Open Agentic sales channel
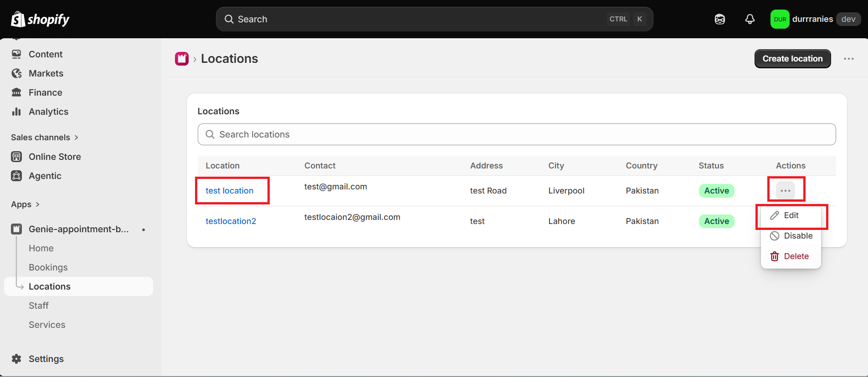Screen dimensions: 868x377 [x=45, y=176]
